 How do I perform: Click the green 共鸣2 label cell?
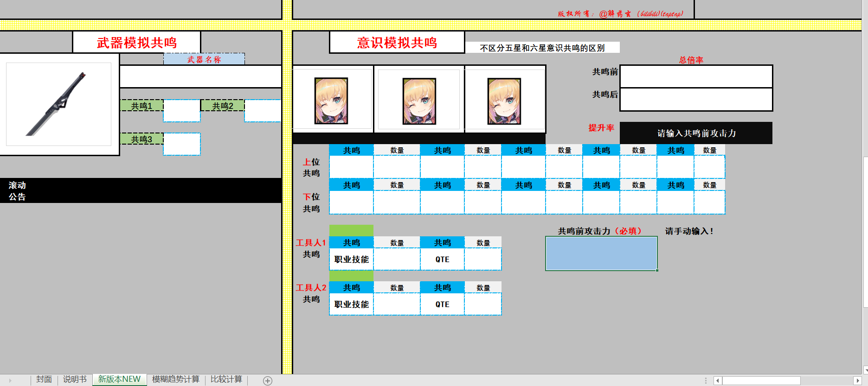coord(223,106)
